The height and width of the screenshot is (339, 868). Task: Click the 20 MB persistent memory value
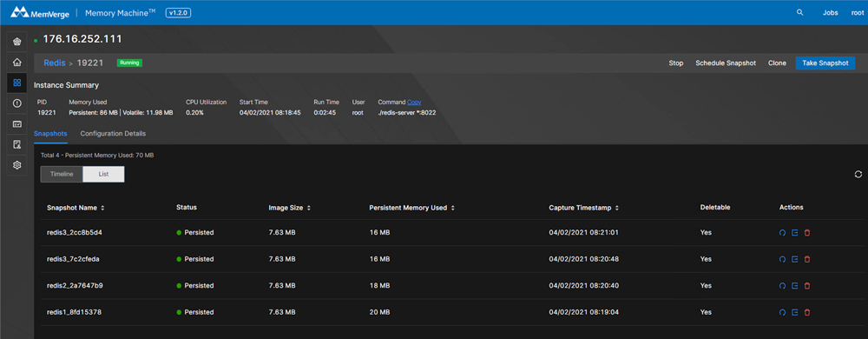(380, 312)
